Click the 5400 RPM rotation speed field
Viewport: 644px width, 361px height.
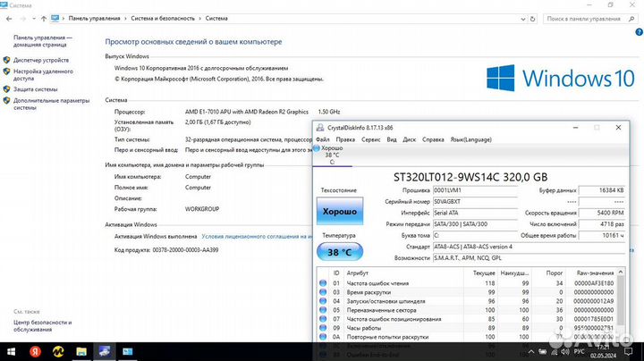(x=602, y=213)
